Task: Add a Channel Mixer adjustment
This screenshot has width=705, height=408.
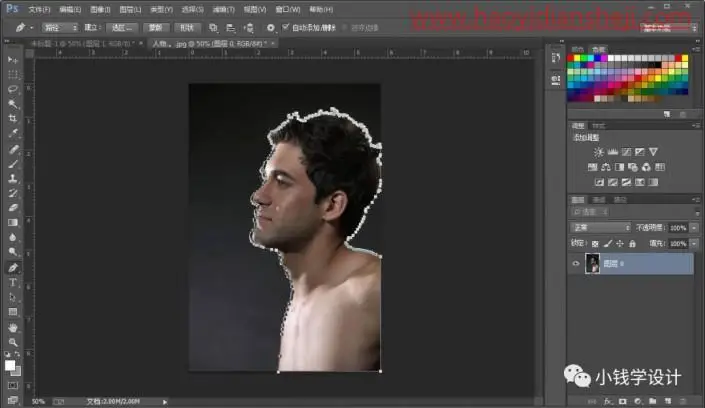Action: 647,167
